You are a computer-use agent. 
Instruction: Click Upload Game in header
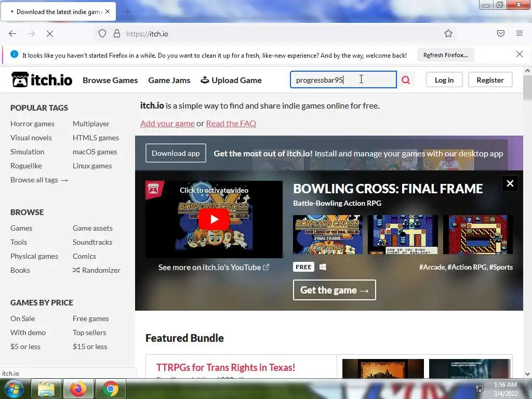(x=231, y=81)
